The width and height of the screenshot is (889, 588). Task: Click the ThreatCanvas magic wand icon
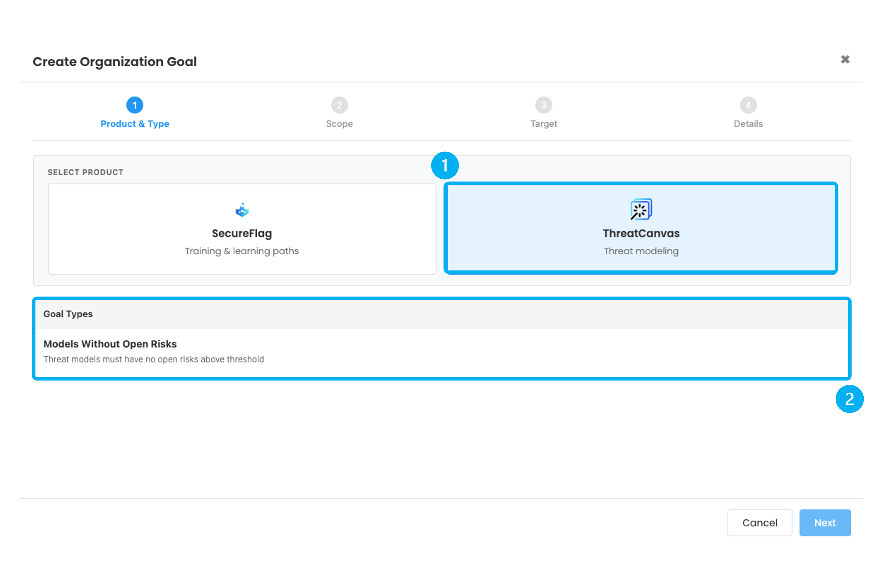click(641, 209)
